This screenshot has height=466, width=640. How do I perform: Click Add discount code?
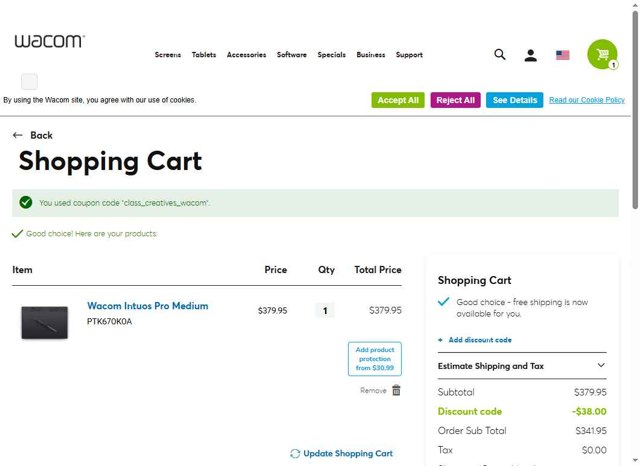click(x=480, y=340)
